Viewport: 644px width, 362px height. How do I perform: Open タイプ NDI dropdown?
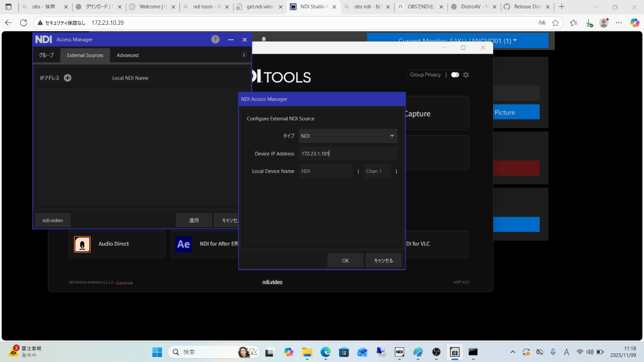point(348,136)
